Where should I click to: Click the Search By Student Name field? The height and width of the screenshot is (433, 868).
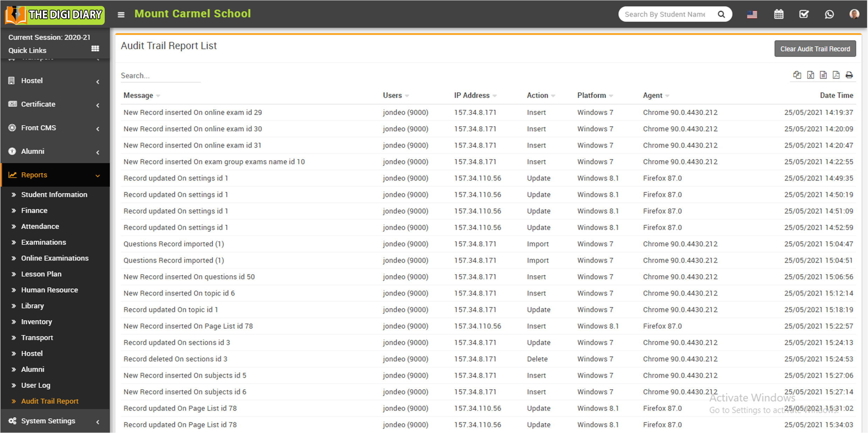point(665,14)
